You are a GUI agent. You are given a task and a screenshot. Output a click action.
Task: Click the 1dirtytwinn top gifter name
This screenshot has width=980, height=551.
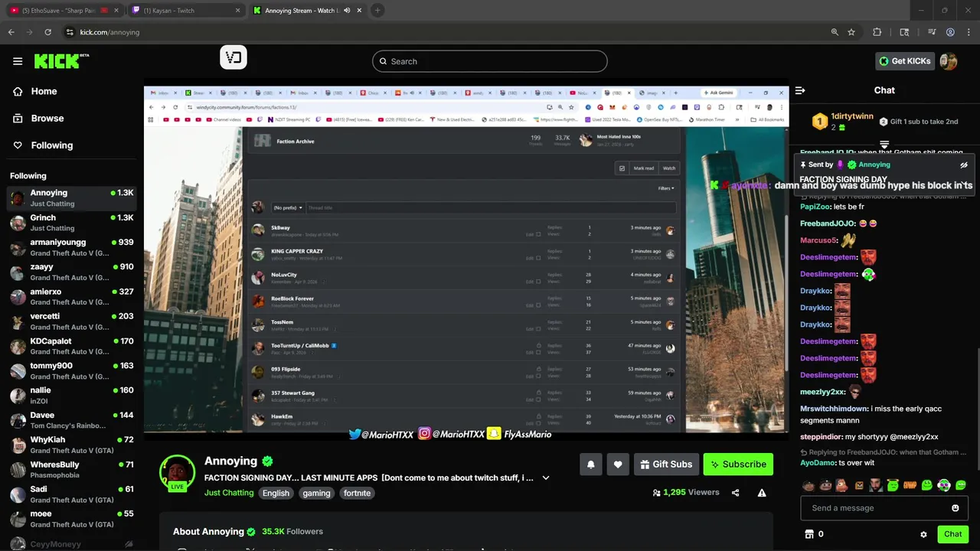(x=852, y=116)
